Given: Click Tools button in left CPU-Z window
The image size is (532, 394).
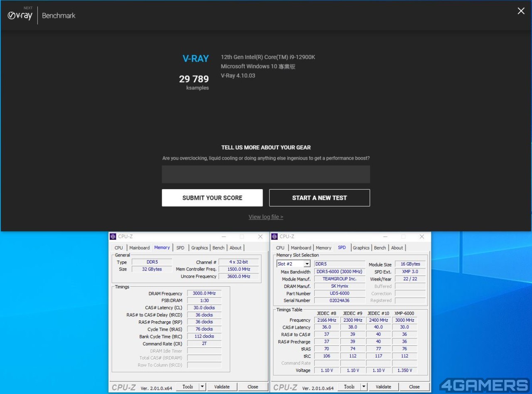Looking at the screenshot, I should (x=188, y=387).
